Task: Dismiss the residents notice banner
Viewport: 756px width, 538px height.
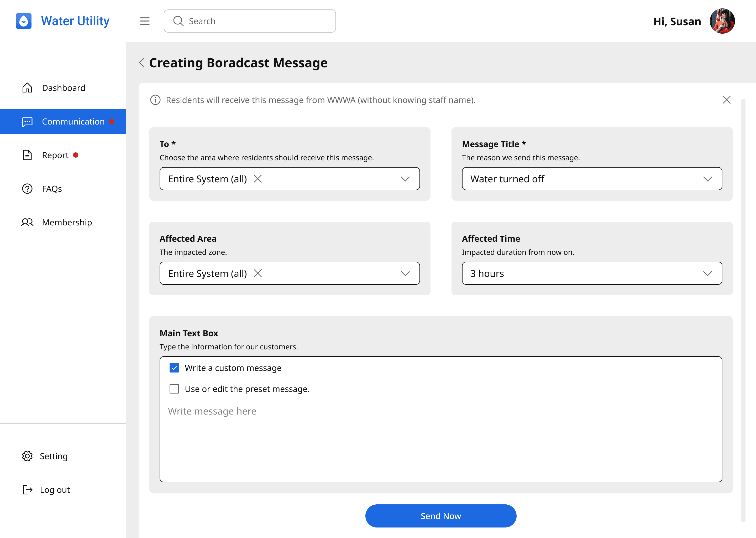Action: (x=726, y=100)
